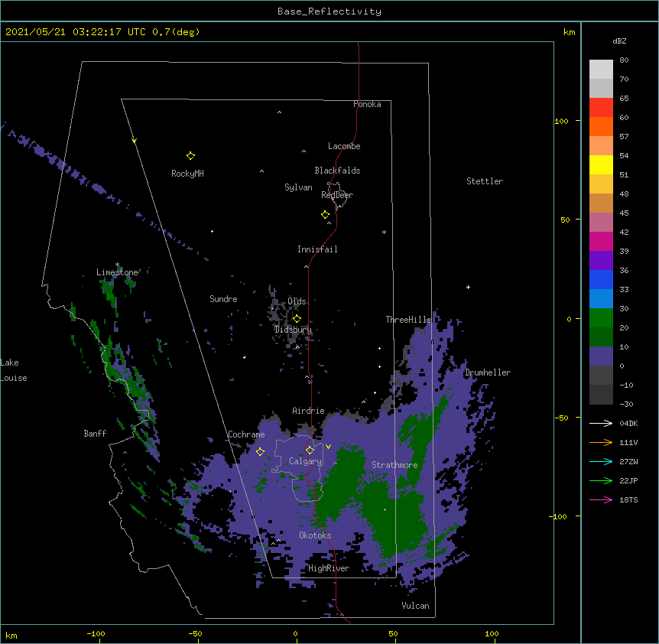Image resolution: width=659 pixels, height=644 pixels.
Task: Select the red 65 dBZ color swatch
Action: 601,107
